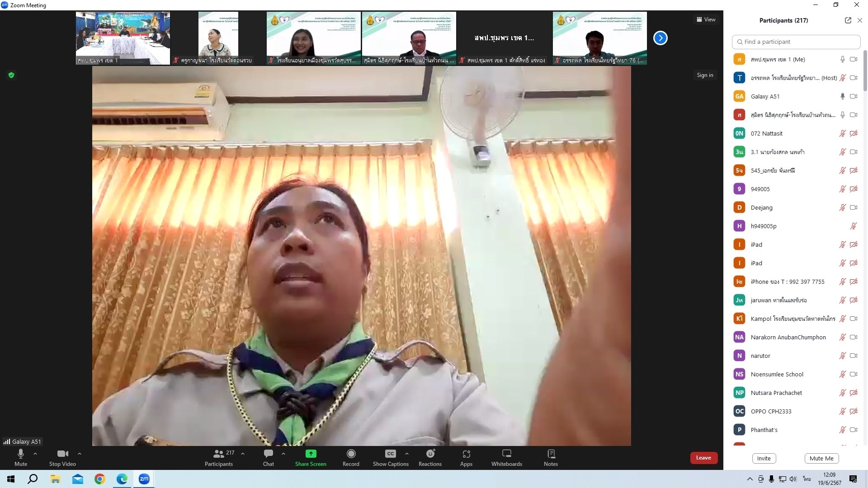This screenshot has width=868, height=488.
Task: Pop out the Participants panel
Action: (x=848, y=20)
